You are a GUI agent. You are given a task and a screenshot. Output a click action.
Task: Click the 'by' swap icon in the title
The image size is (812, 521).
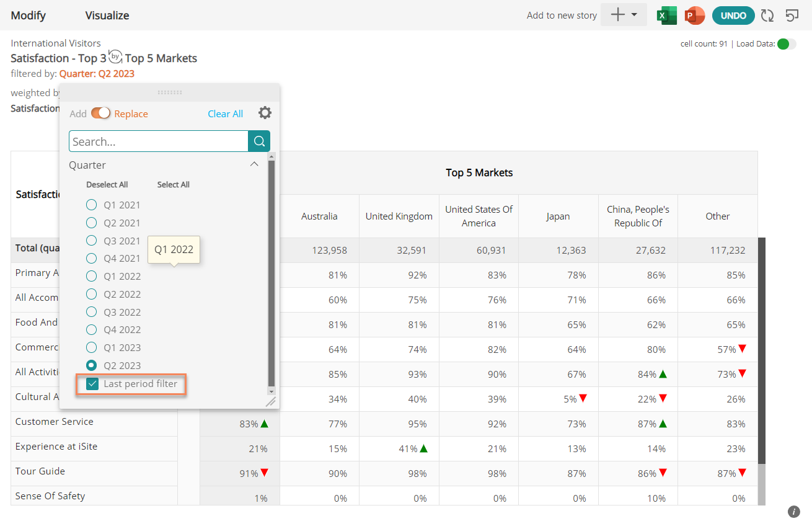[114, 56]
